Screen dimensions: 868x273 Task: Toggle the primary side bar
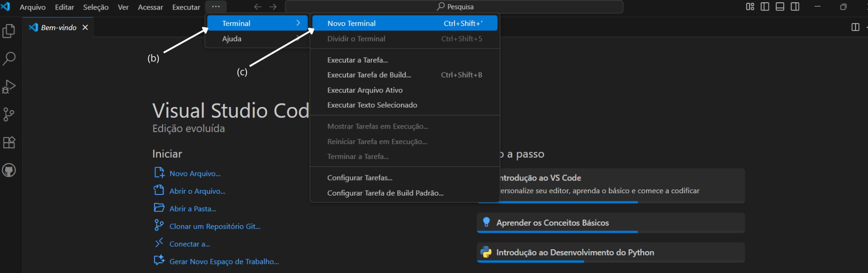(765, 6)
